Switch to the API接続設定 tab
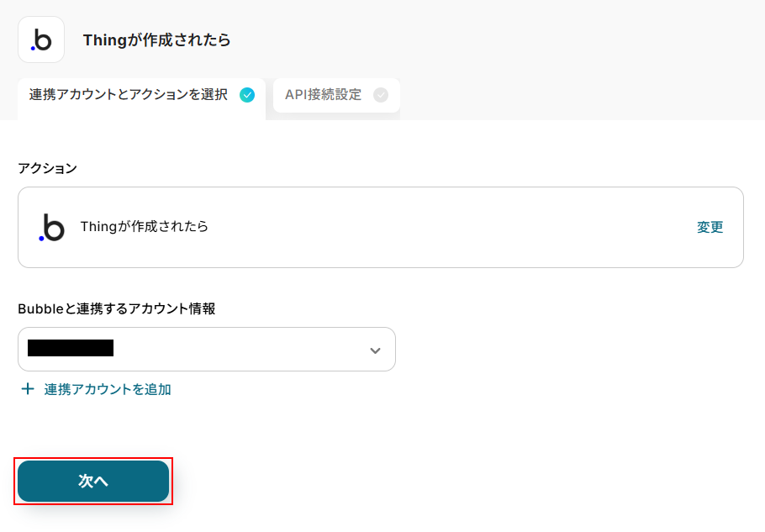 324,95
